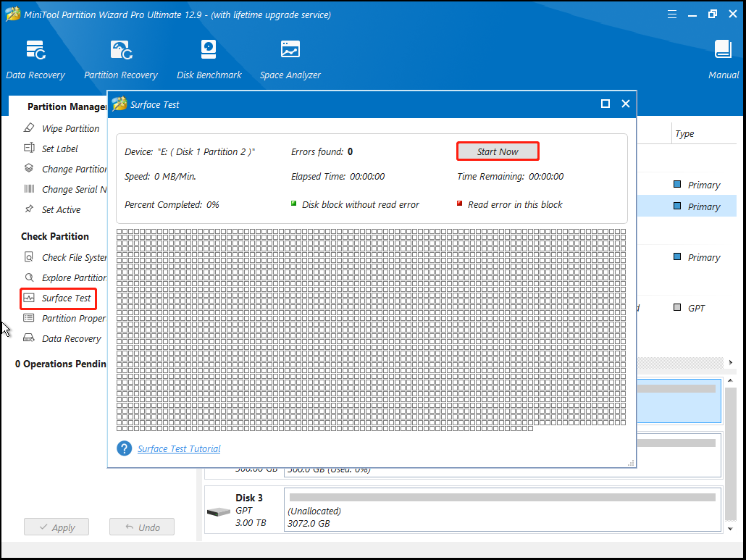Viewport: 746px width, 560px height.
Task: Click the Device E: Disk 1 Partition 2 text
Action: (x=190, y=152)
